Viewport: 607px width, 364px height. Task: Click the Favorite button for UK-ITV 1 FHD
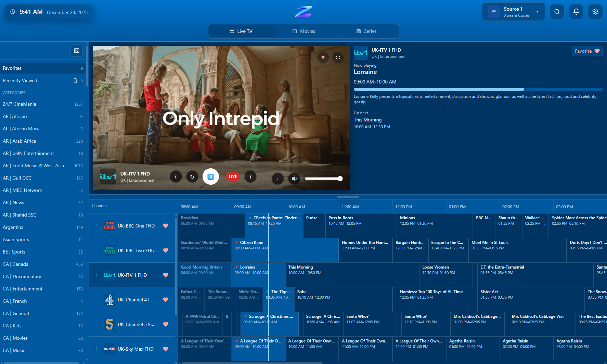click(x=587, y=51)
